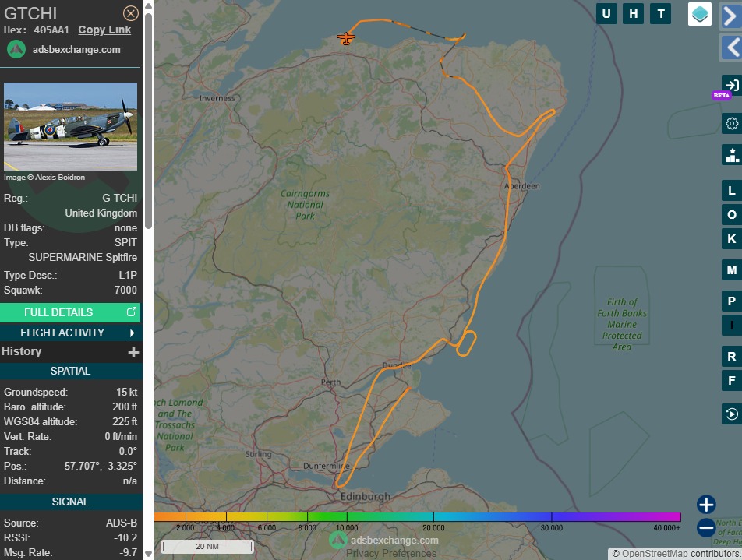Toggle the H map button
This screenshot has width=742, height=560.
click(634, 14)
